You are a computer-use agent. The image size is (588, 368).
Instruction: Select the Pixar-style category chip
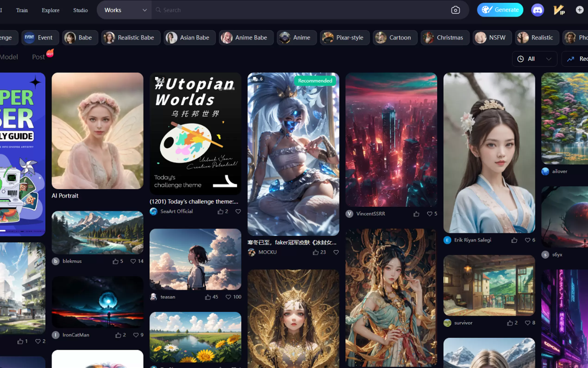click(x=344, y=38)
